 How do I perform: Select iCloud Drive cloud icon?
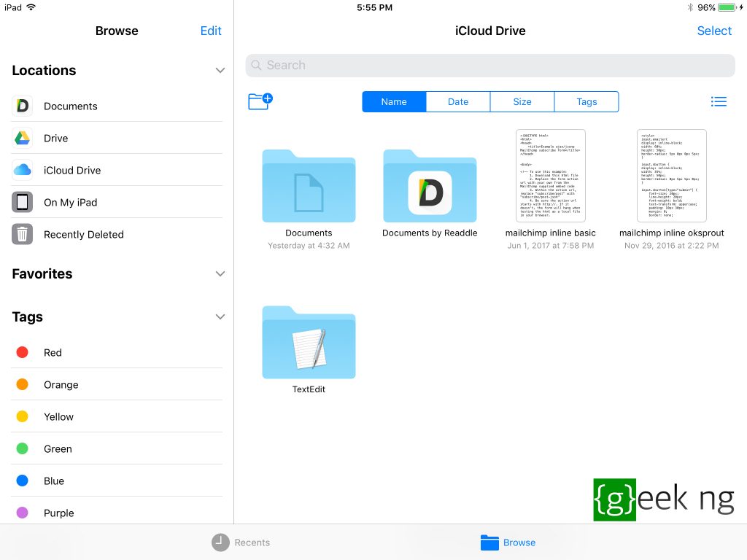23,170
